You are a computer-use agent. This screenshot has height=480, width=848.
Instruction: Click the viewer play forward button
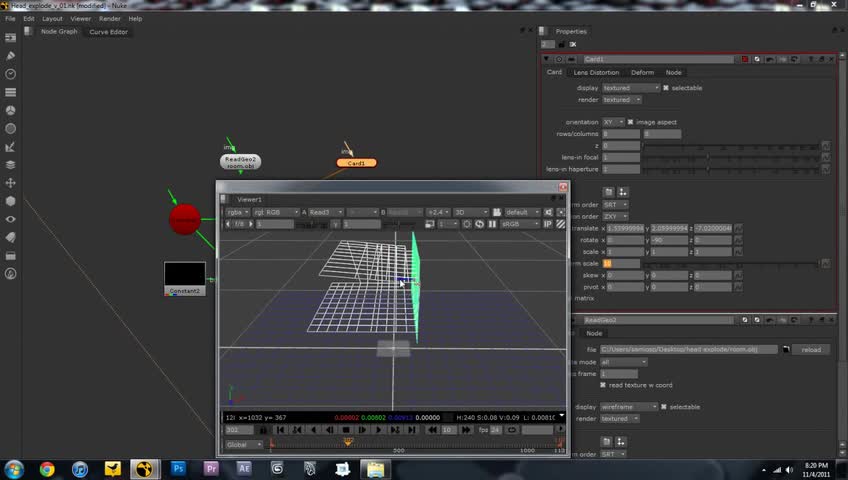coord(379,430)
